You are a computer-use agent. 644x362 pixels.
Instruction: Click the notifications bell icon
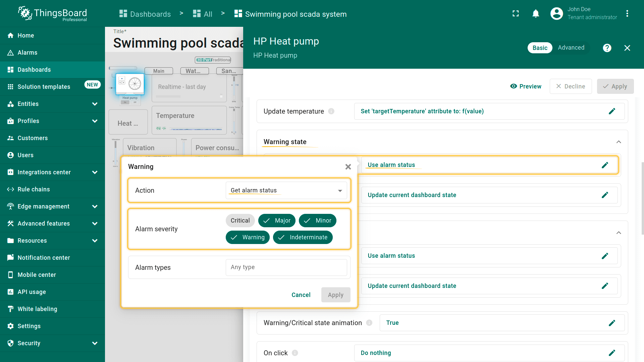(536, 14)
